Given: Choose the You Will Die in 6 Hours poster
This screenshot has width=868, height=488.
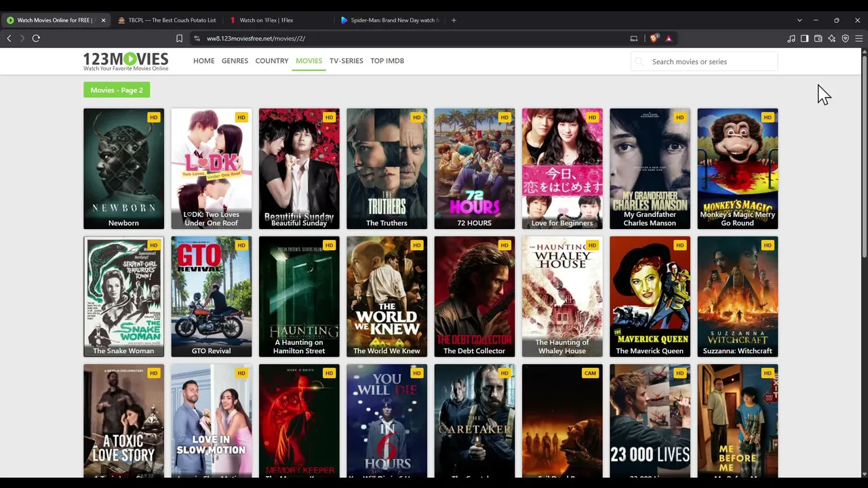Looking at the screenshot, I should point(387,422).
